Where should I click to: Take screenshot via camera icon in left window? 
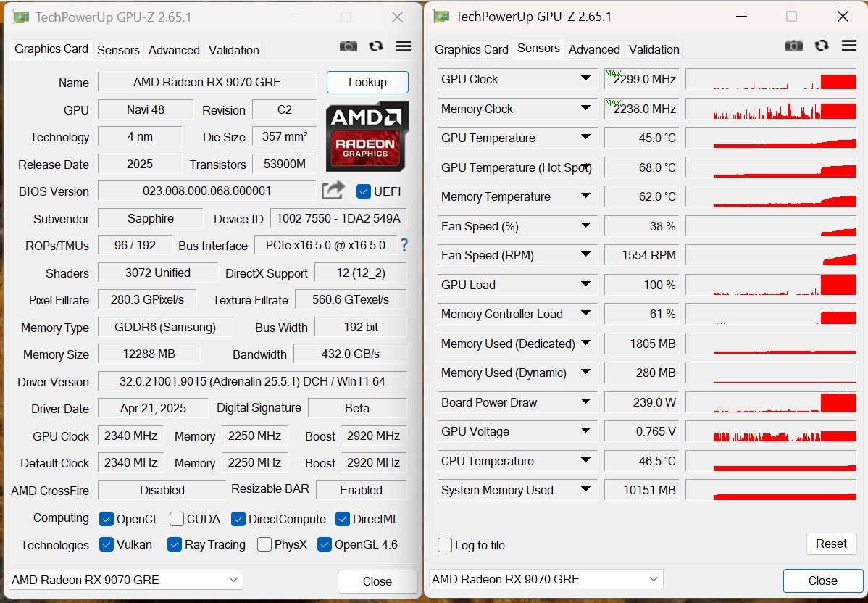coord(349,46)
